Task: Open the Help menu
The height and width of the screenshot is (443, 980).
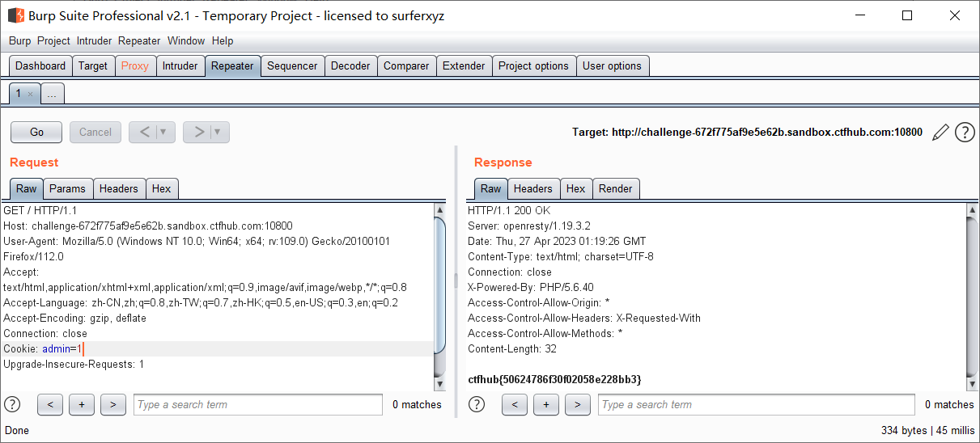Action: [x=223, y=40]
